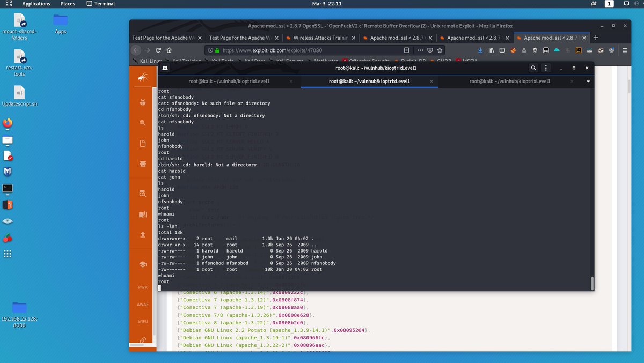This screenshot has width=644, height=363.
Task: Select the Apps desktop folder
Action: [x=61, y=24]
